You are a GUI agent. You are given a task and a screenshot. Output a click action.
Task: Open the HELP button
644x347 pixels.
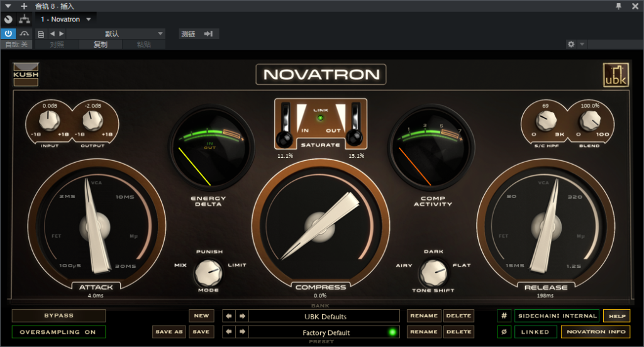tap(616, 316)
